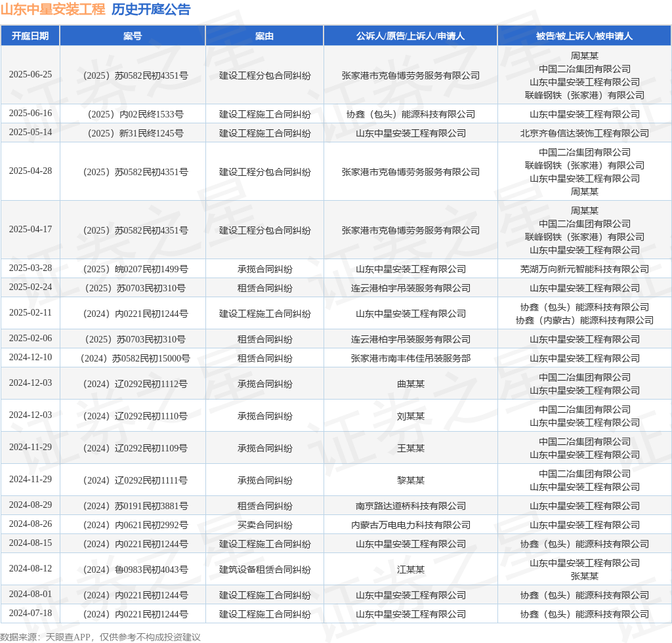672x643 pixels.
Task: Click 联峰钢铁(张家港)有限公司 in the 2025-06-25 row
Action: 584,95
